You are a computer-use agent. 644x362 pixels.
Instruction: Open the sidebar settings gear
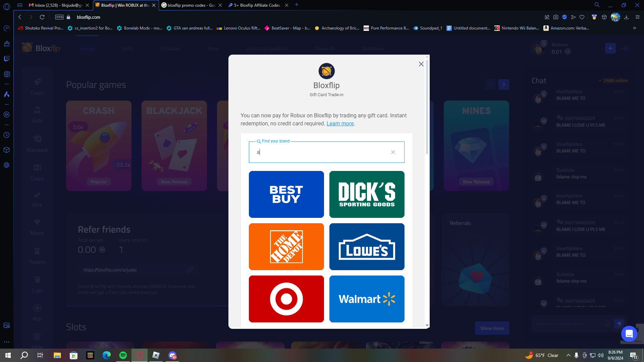[6, 165]
